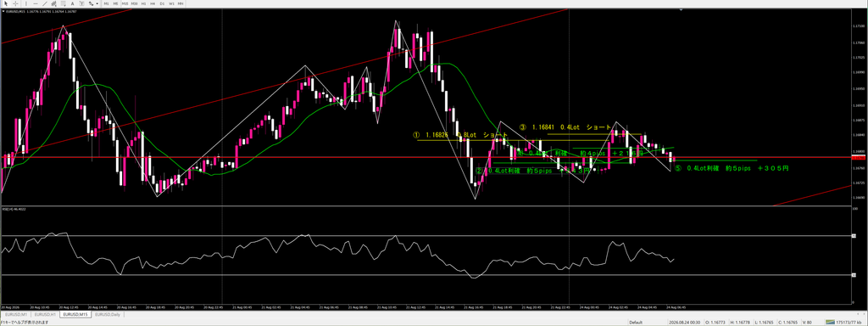Open the Default profile selector
This screenshot has width=868, height=326.
point(636,322)
